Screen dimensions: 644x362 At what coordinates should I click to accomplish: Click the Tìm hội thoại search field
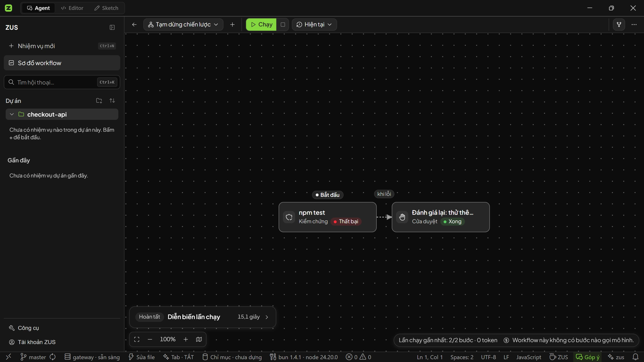point(62,82)
